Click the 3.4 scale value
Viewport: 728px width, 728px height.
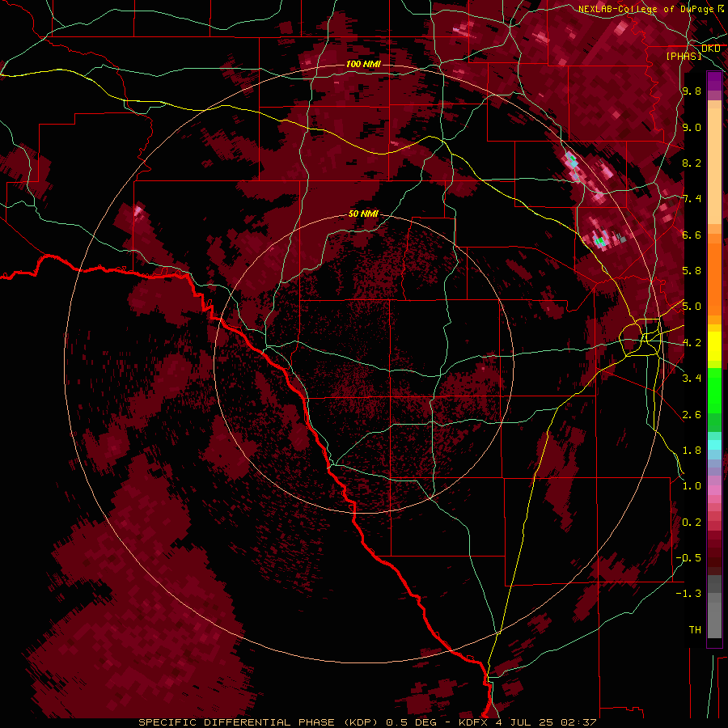[x=692, y=378]
